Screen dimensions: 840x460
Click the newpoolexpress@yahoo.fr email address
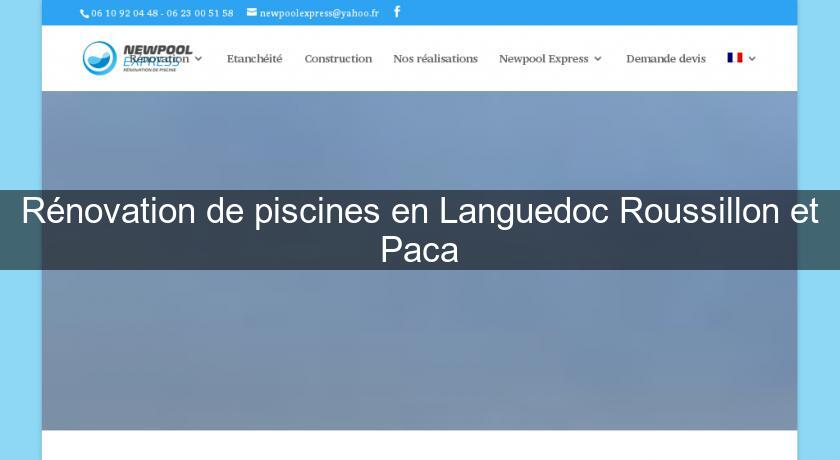(319, 13)
